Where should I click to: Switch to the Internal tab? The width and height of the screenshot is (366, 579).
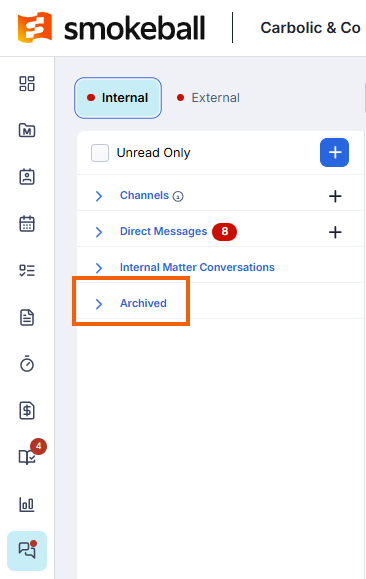tap(118, 98)
